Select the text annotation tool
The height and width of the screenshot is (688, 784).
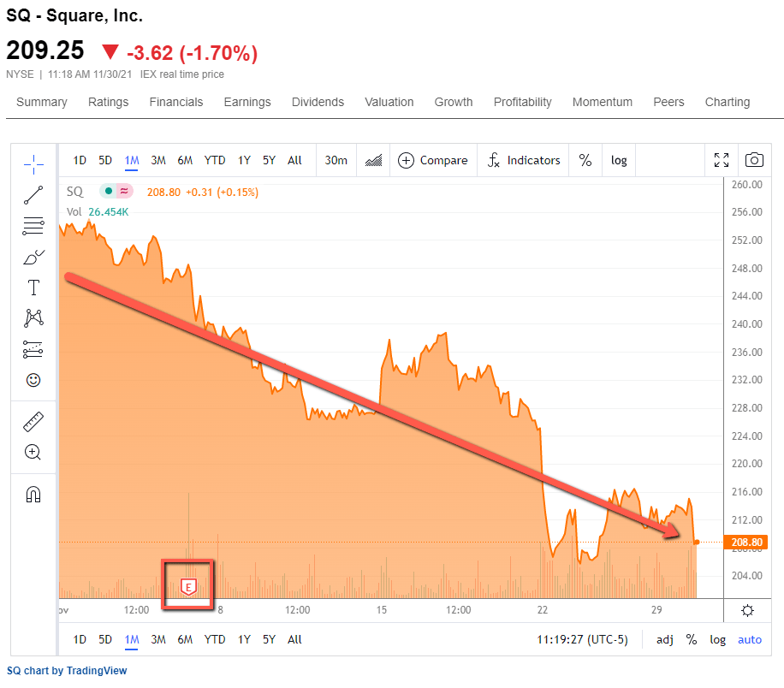pyautogui.click(x=33, y=288)
